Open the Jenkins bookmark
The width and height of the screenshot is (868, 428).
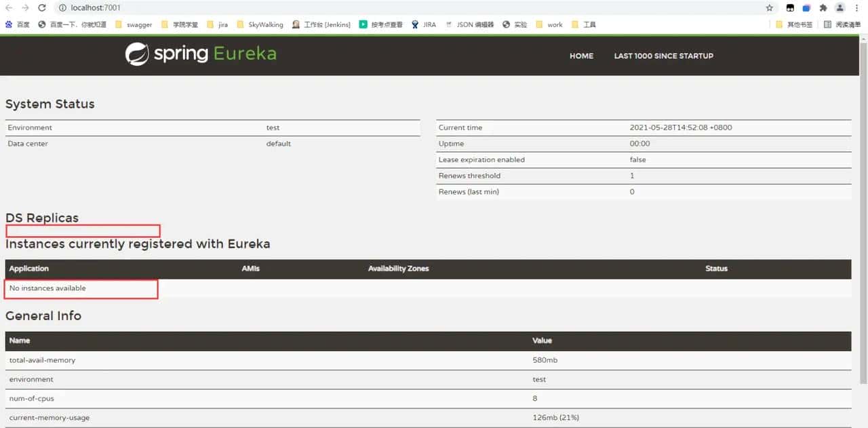[321, 24]
